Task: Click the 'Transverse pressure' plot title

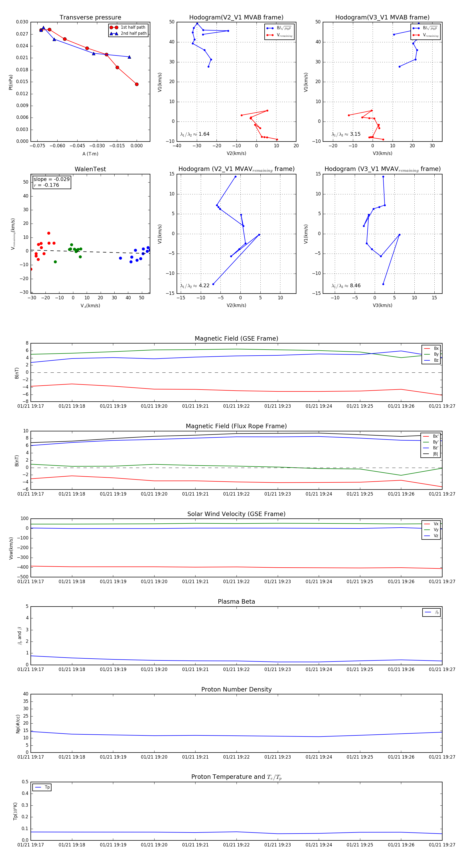Action: [90, 18]
